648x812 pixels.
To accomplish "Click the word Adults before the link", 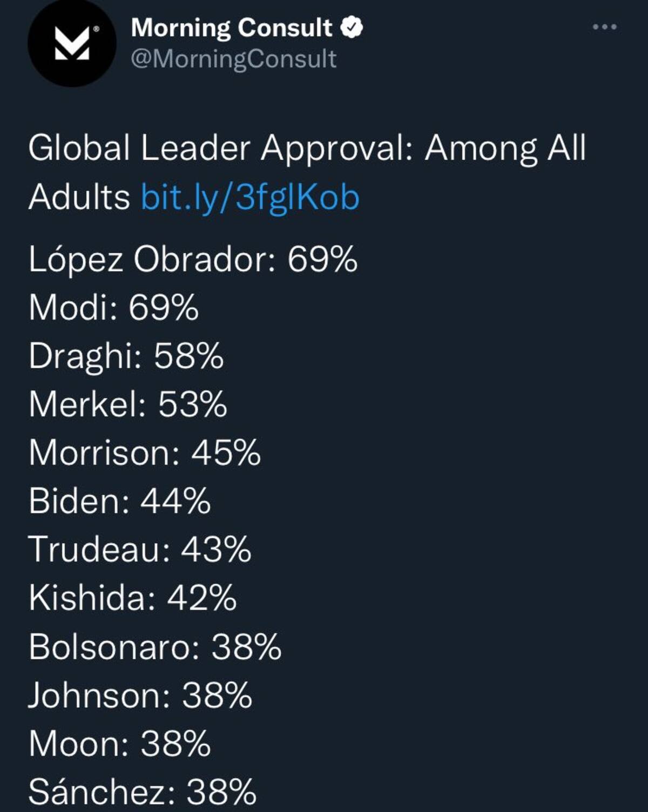I will 79,197.
